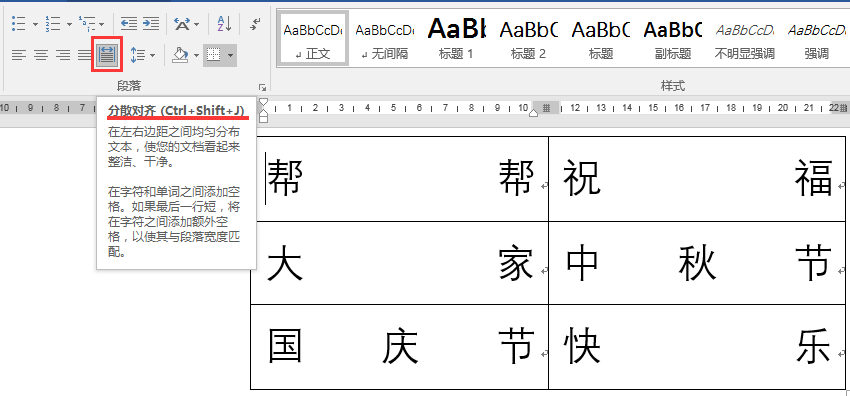The height and width of the screenshot is (396, 850).
Task: Increase paragraph indent
Action: pyautogui.click(x=151, y=23)
